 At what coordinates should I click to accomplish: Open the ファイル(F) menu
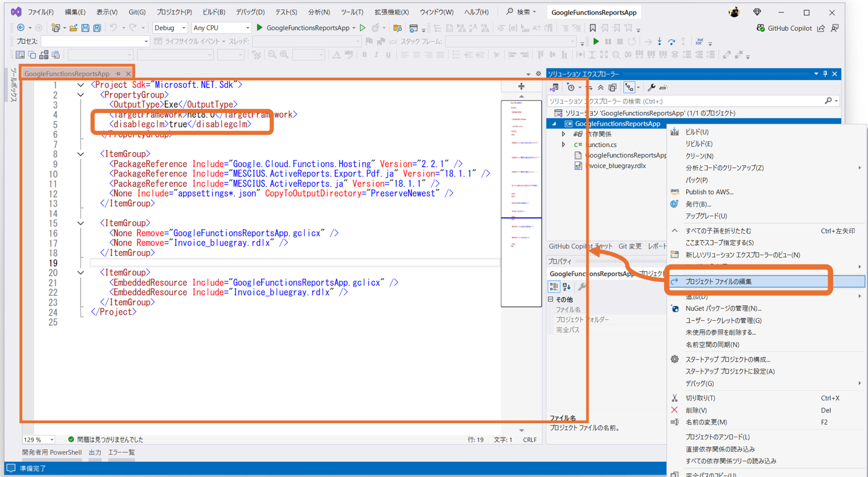tap(41, 12)
